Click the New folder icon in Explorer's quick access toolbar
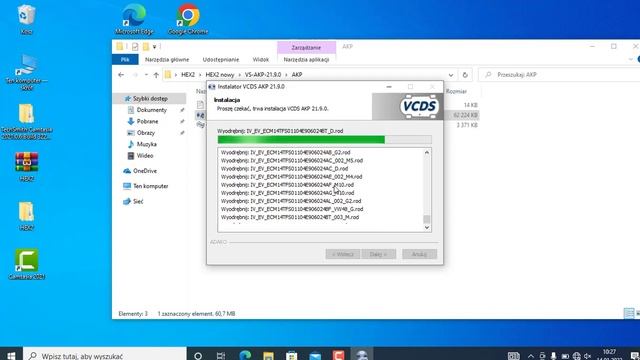 pos(146,47)
